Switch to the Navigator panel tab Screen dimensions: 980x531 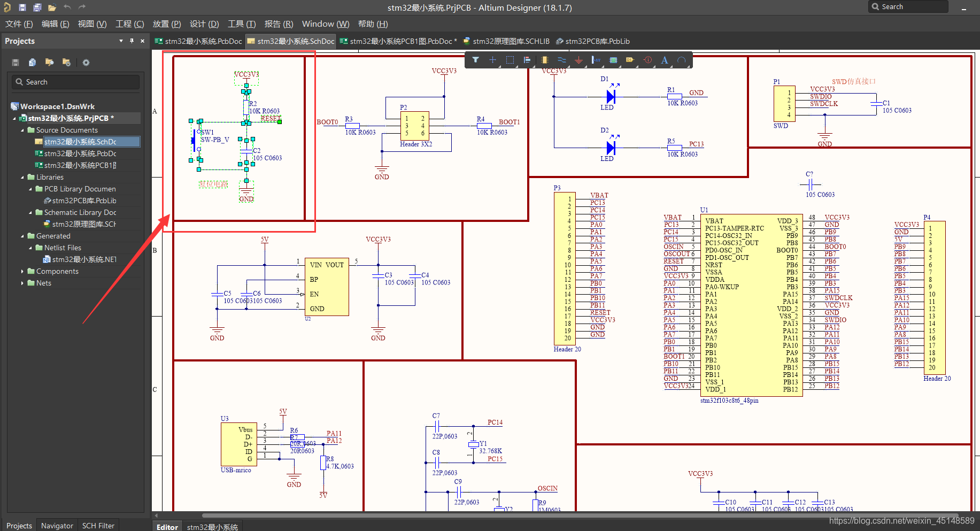57,526
